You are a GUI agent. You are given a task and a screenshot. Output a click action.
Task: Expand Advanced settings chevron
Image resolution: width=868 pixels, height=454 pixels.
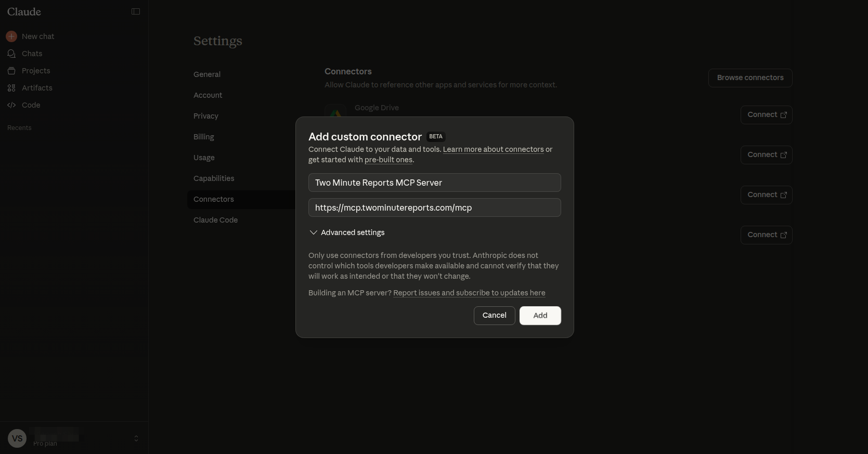pos(313,232)
